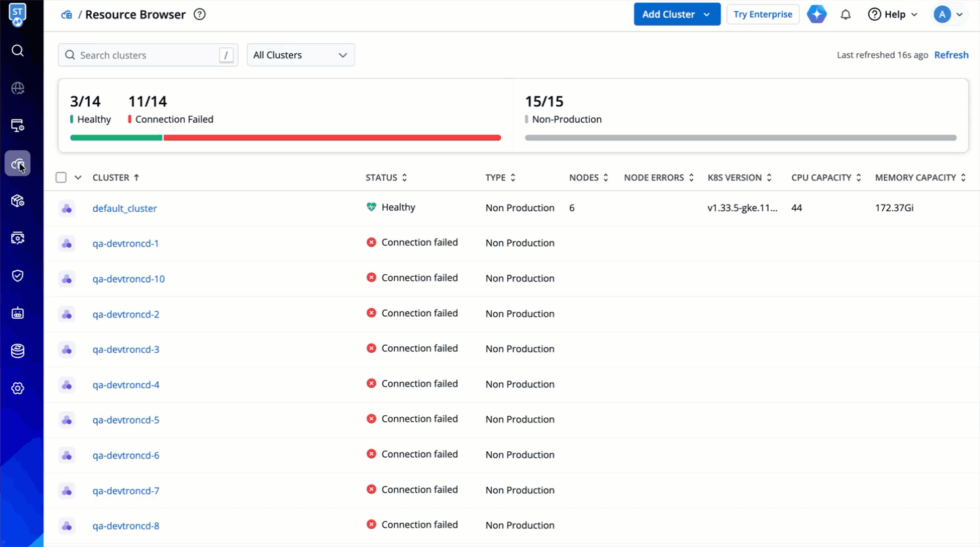Open the blue AI sparkle assistant icon
The height and width of the screenshot is (547, 980).
[x=817, y=14]
